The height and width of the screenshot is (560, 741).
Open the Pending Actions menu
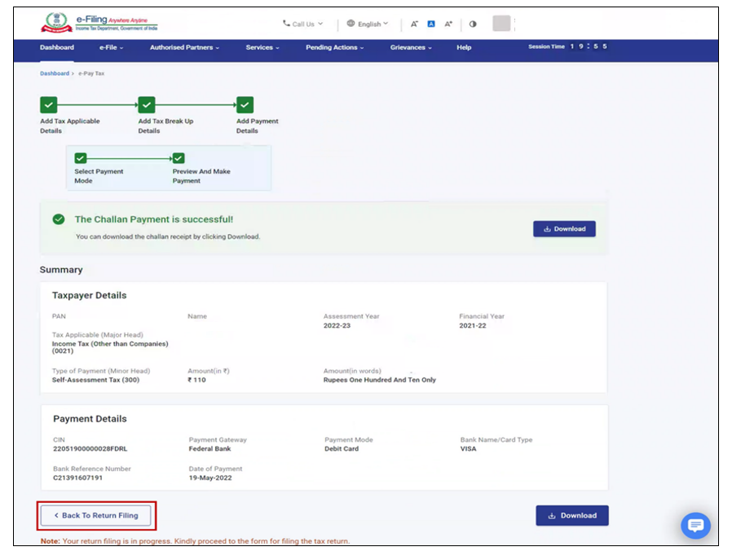coord(334,48)
